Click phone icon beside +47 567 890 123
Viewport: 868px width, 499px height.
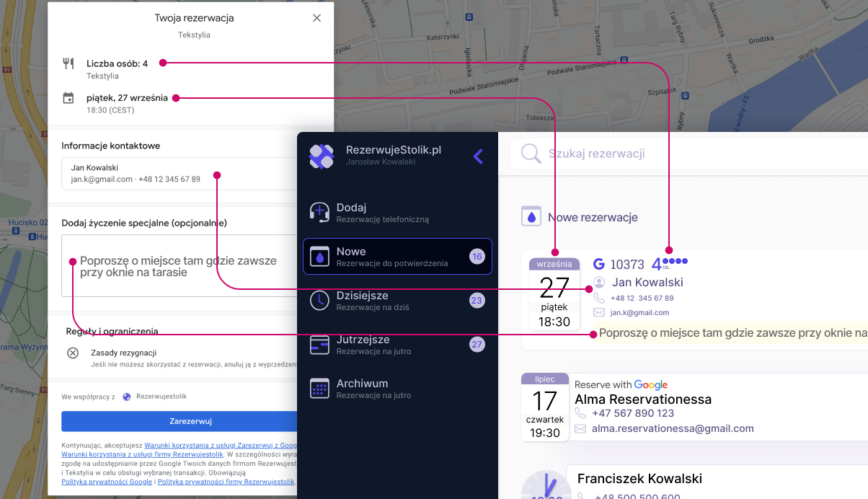tap(580, 413)
